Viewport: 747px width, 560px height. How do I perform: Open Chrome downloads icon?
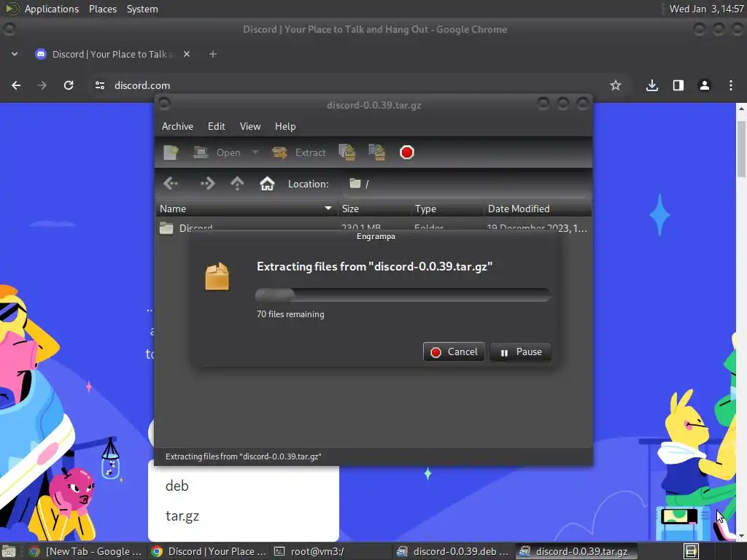pos(652,85)
